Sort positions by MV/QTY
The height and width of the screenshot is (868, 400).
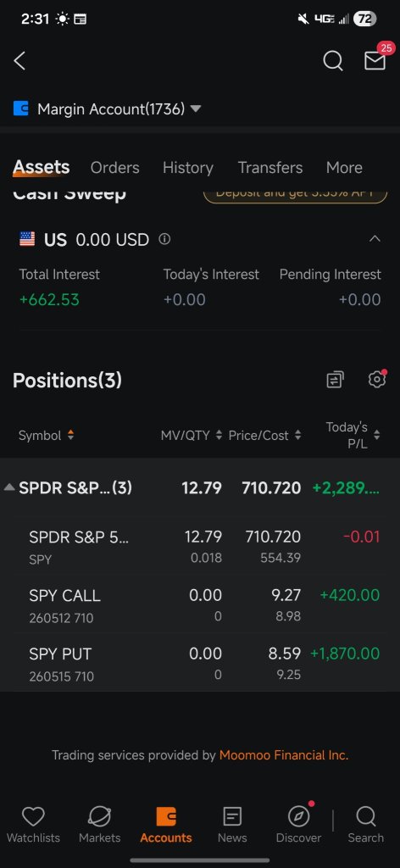point(192,435)
